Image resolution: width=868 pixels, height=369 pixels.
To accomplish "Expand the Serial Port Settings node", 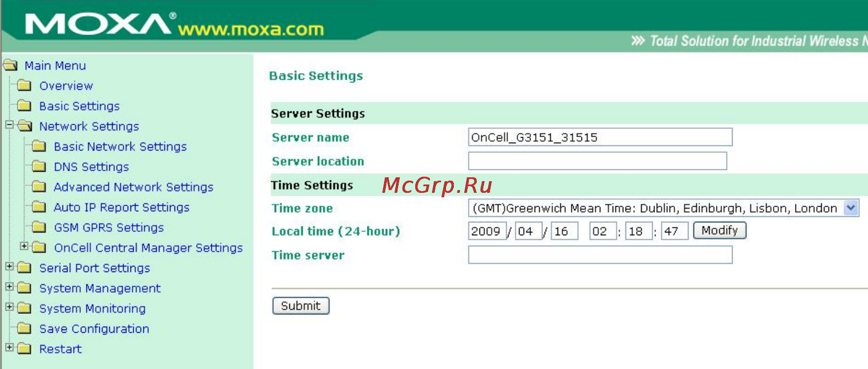I will pos(9,266).
